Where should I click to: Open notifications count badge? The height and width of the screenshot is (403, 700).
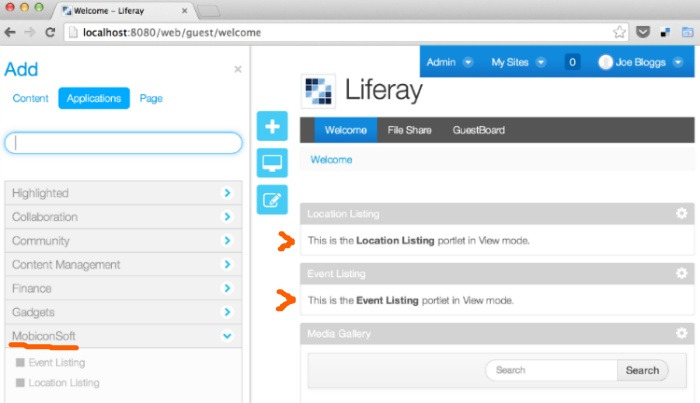(x=572, y=62)
